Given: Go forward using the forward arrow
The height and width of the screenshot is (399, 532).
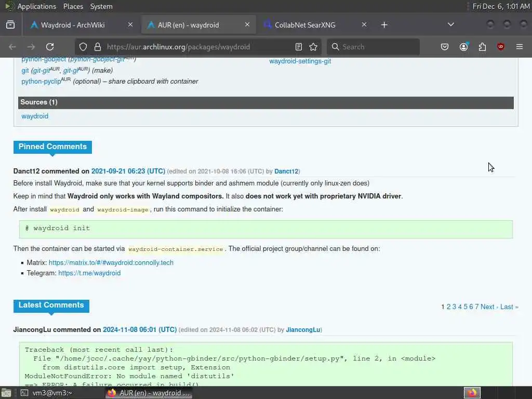Looking at the screenshot, I should pyautogui.click(x=31, y=47).
